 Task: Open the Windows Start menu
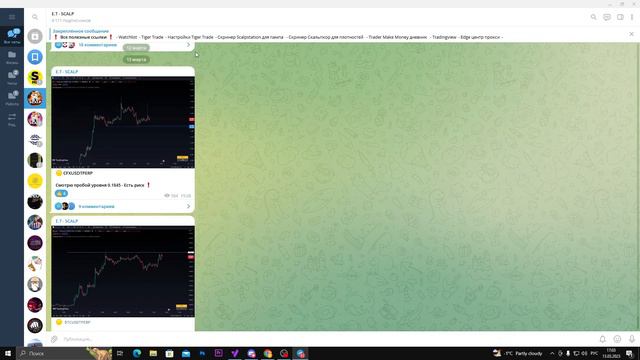(7, 353)
